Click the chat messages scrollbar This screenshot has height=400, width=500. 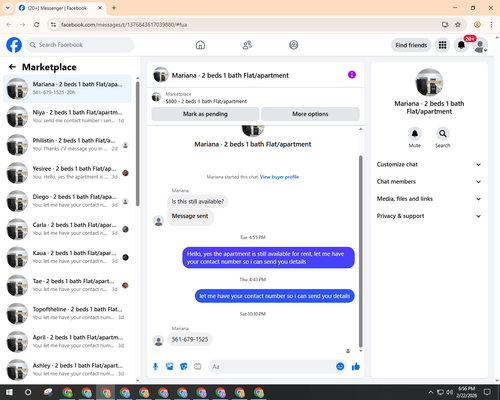pyautogui.click(x=360, y=252)
